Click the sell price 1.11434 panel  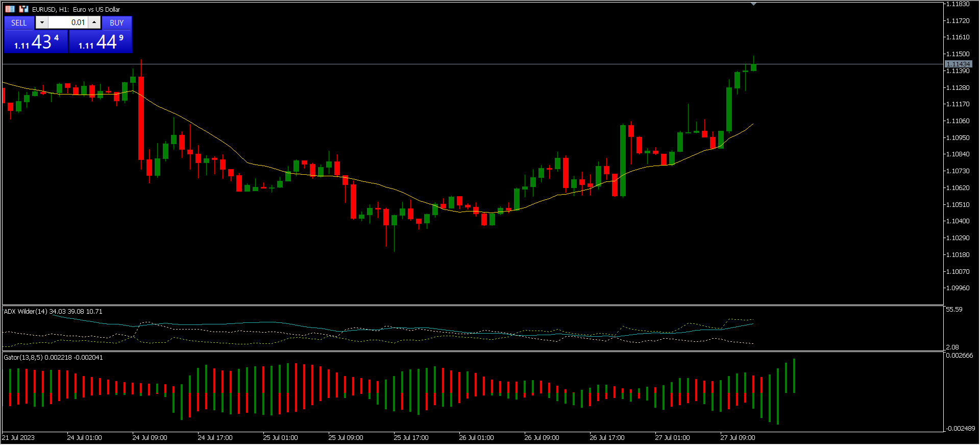coord(36,41)
